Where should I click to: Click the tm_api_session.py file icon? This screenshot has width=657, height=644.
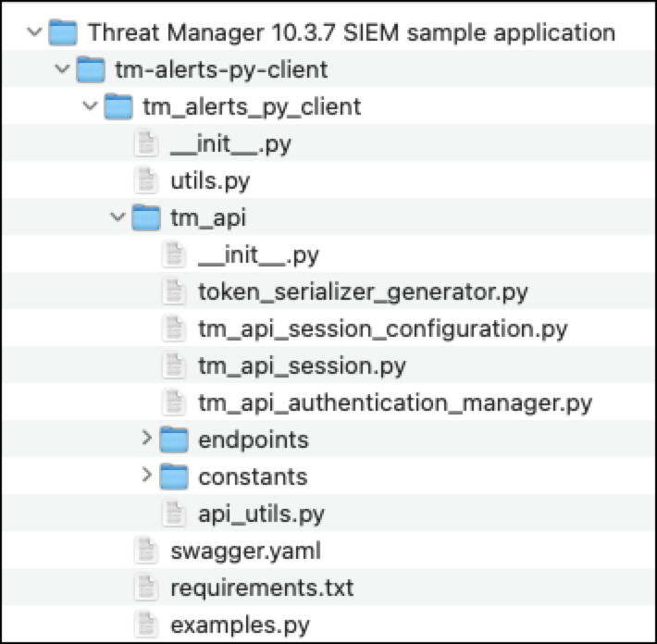174,365
